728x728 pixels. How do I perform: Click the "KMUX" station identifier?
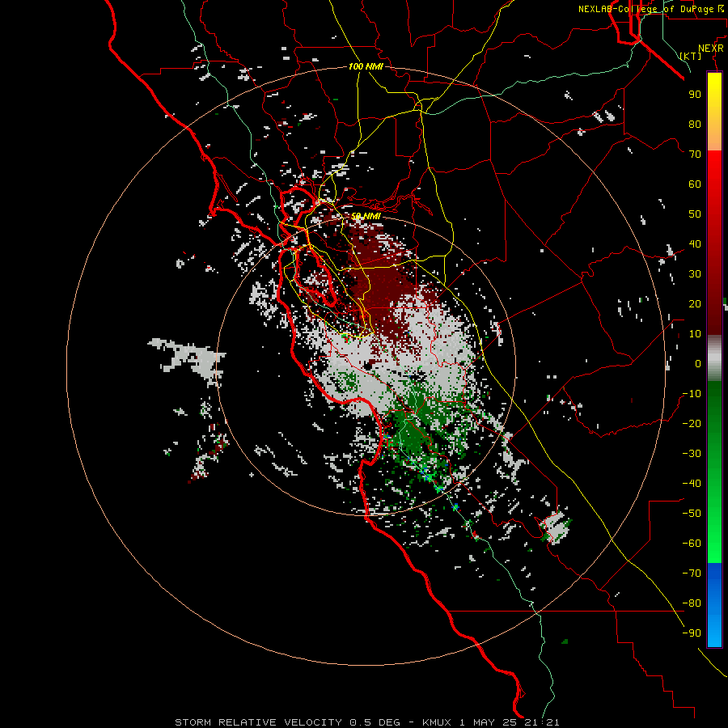438,722
